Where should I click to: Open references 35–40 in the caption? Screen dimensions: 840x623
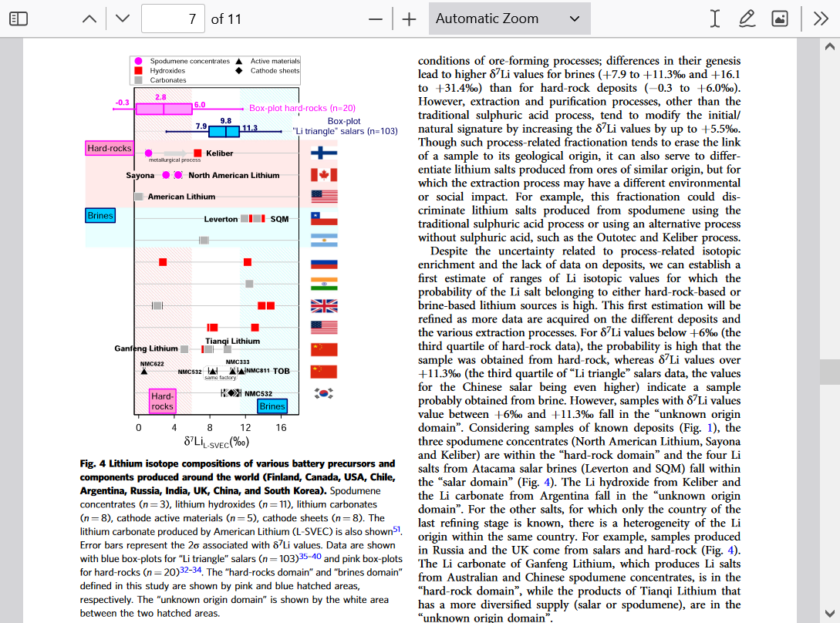coord(309,557)
